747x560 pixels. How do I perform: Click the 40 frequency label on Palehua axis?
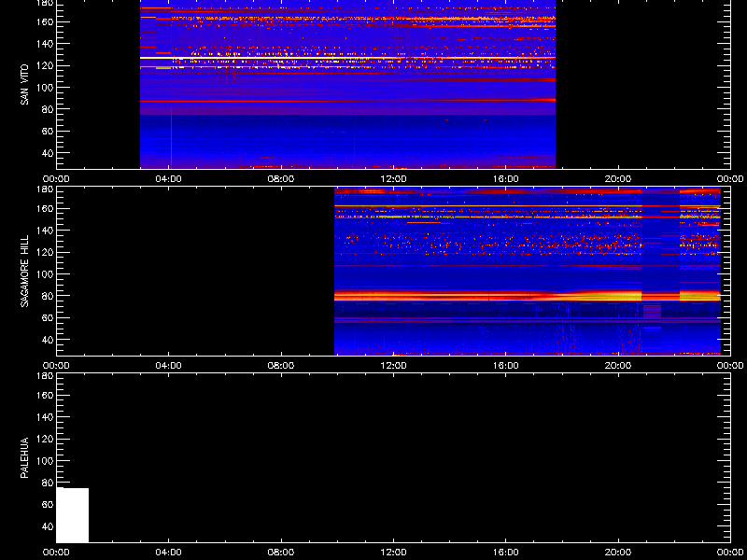coord(47,526)
